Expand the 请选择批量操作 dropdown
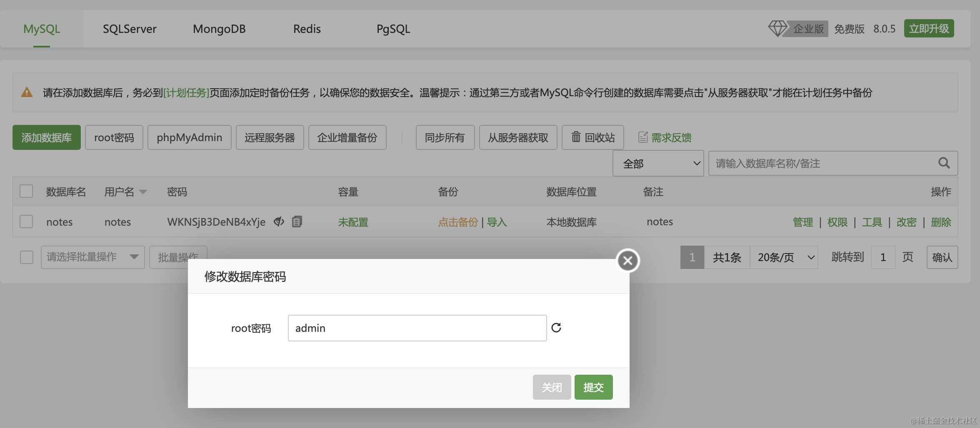Screen dimensions: 980x428 click(x=92, y=257)
